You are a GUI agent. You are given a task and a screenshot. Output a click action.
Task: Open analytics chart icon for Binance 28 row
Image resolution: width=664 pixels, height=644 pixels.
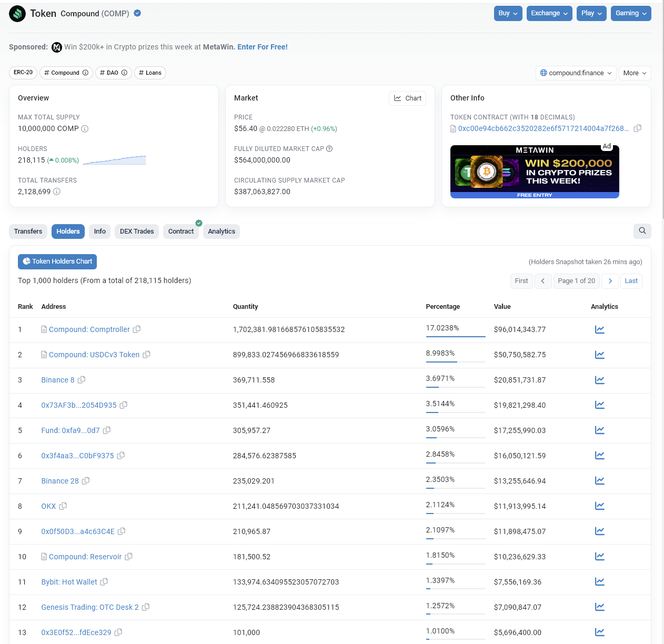click(x=599, y=481)
